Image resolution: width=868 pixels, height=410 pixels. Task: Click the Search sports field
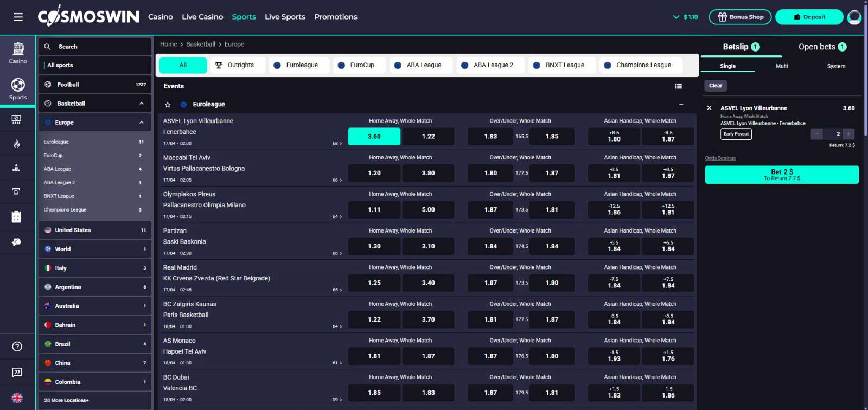click(95, 47)
